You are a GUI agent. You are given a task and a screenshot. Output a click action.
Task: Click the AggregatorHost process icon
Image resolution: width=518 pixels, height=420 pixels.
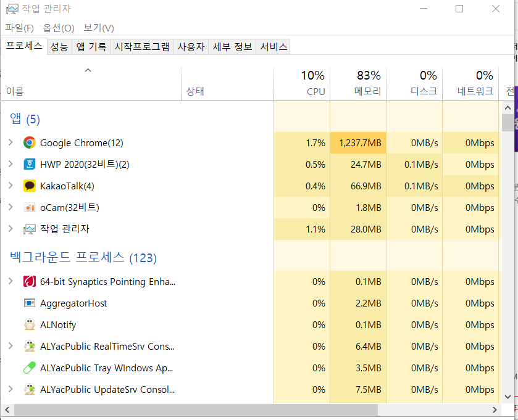[30, 303]
